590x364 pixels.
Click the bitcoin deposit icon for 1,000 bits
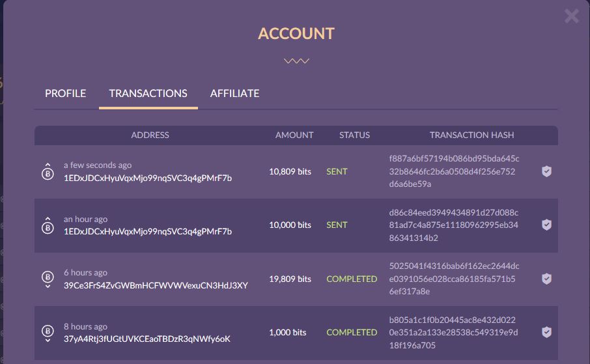point(48,333)
